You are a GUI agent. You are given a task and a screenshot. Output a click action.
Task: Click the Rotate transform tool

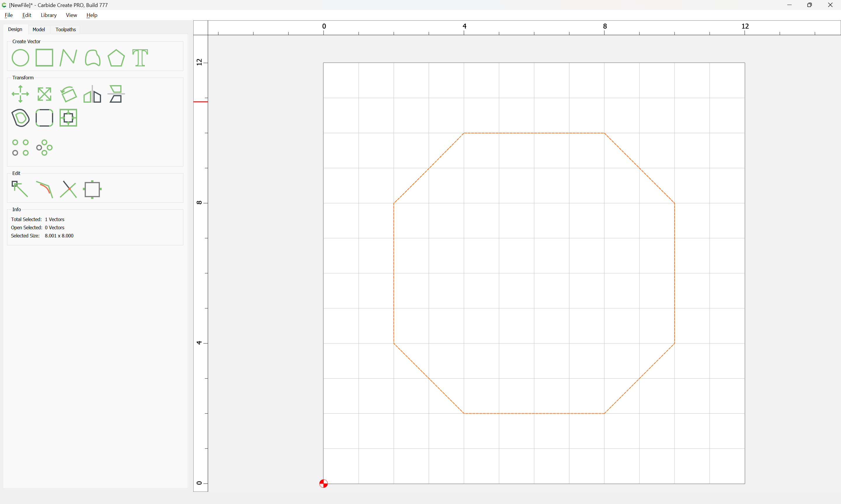click(68, 94)
